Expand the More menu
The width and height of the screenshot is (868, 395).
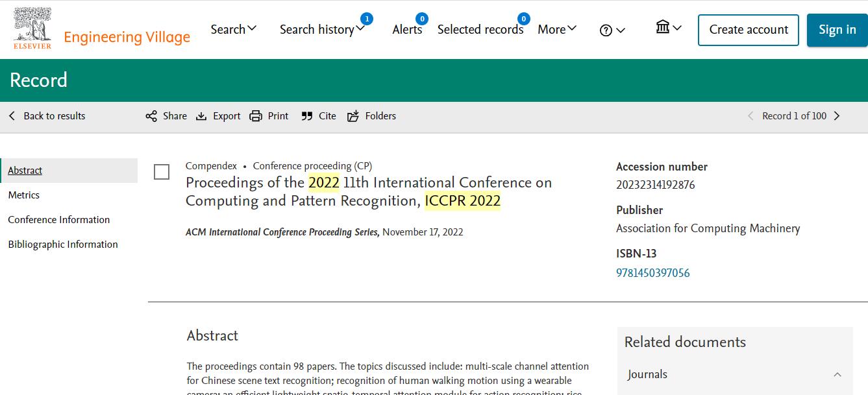556,29
